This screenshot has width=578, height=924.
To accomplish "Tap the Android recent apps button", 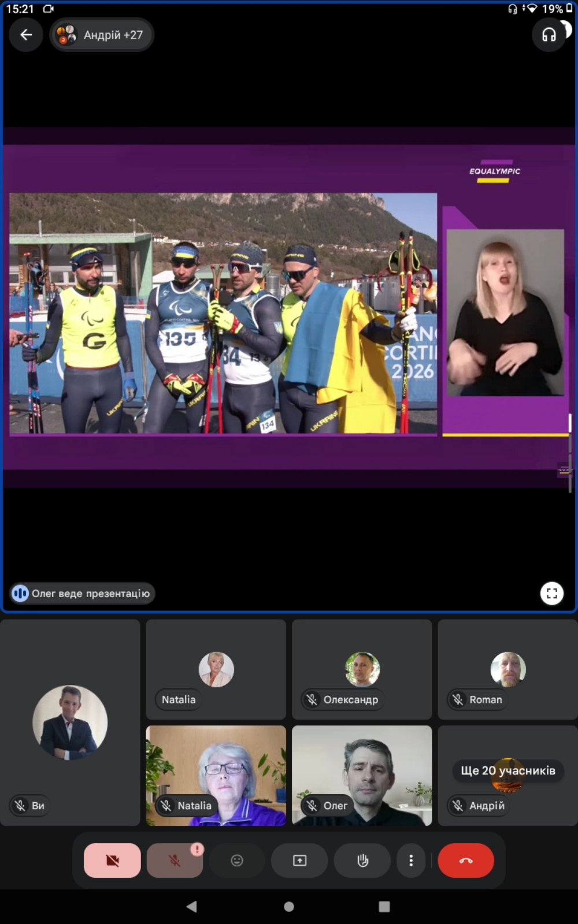I will 384,907.
